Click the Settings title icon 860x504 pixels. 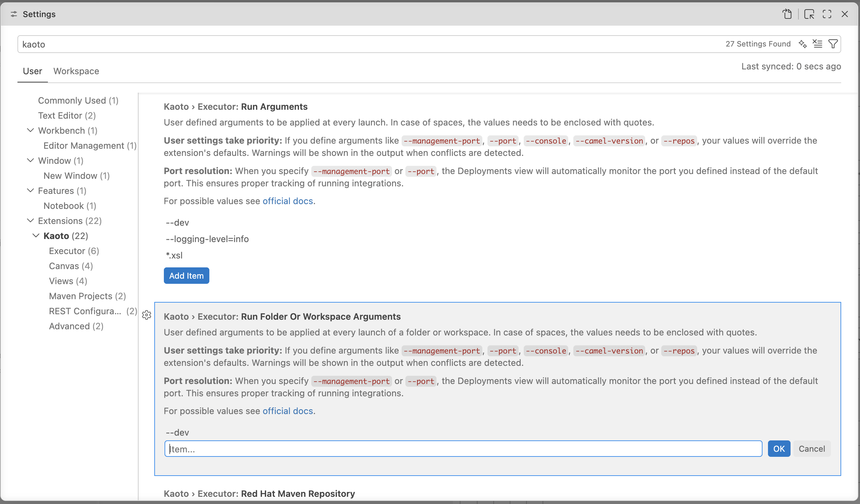click(x=14, y=14)
